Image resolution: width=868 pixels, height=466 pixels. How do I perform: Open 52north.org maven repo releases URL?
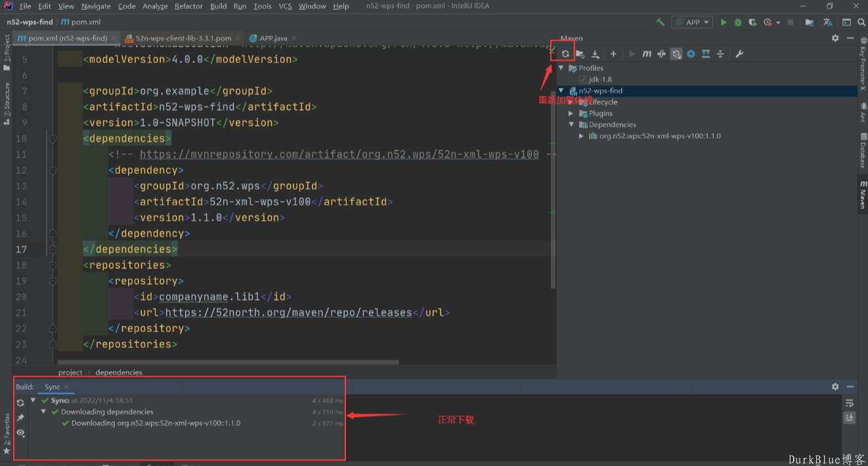[x=289, y=312]
